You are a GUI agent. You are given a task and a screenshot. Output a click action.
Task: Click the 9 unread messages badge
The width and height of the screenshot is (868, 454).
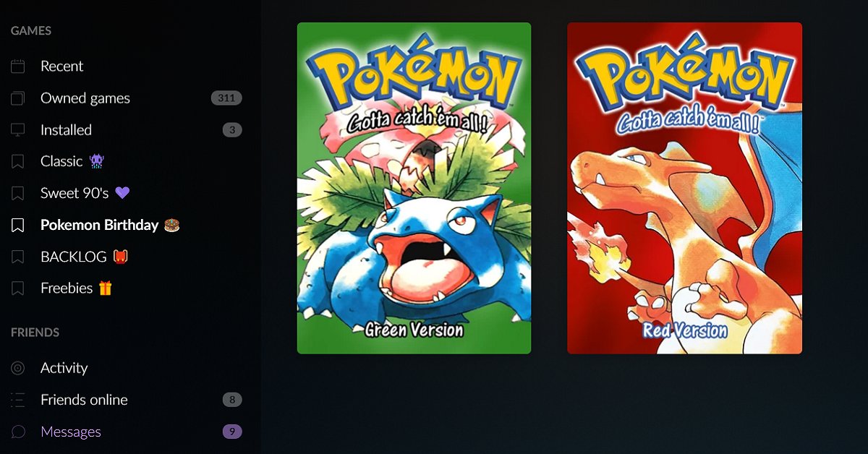click(x=232, y=432)
